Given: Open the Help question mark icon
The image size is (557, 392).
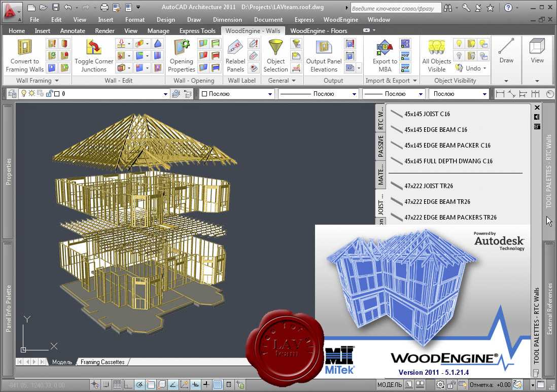Looking at the screenshot, I should 508,8.
